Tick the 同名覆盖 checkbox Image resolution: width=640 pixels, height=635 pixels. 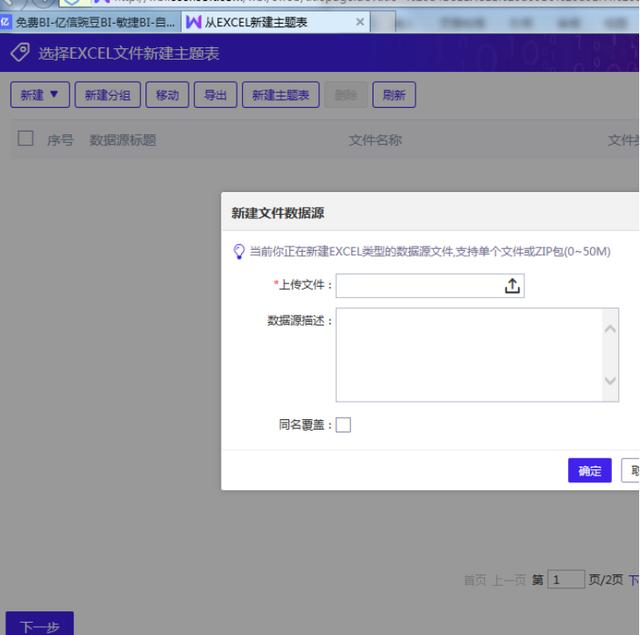click(343, 425)
